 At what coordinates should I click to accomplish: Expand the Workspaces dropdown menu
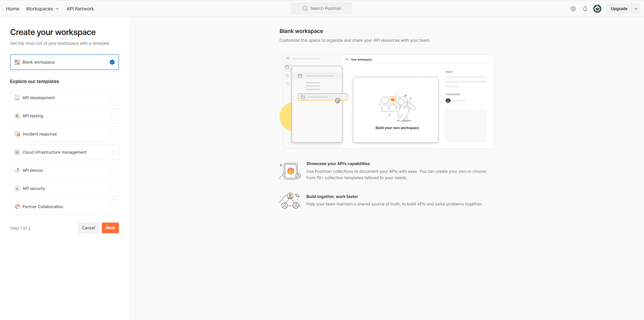[42, 9]
